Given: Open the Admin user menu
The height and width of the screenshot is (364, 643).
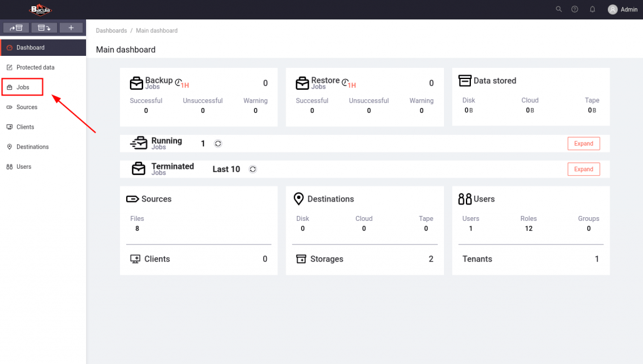Looking at the screenshot, I should pos(622,9).
